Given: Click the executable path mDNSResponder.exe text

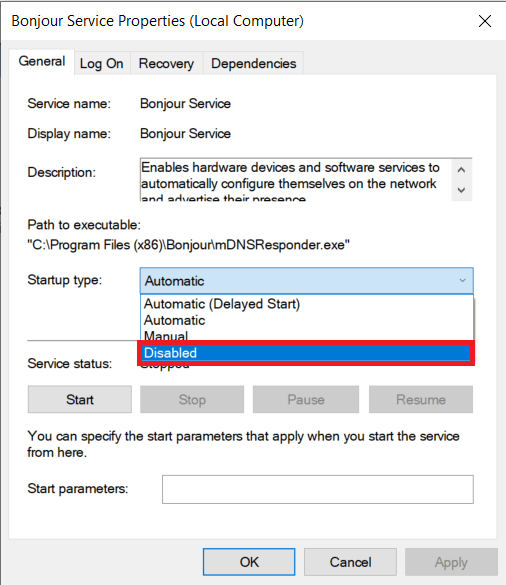Looking at the screenshot, I should point(188,245).
